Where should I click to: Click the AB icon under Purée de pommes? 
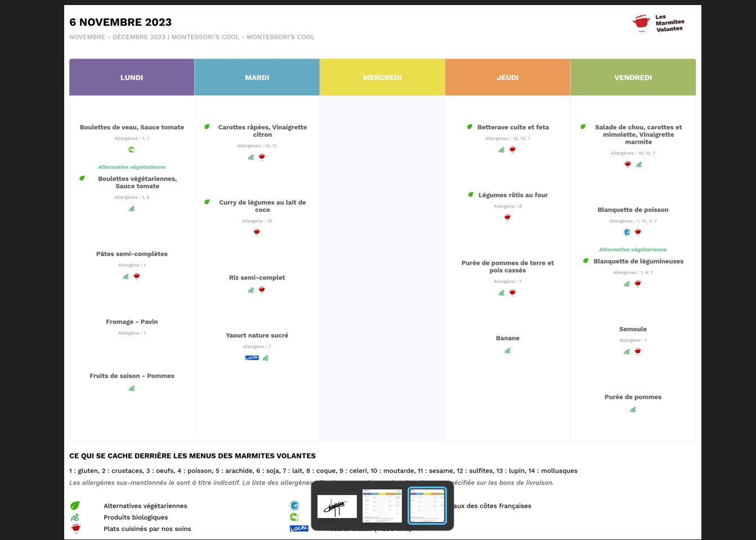tap(633, 410)
